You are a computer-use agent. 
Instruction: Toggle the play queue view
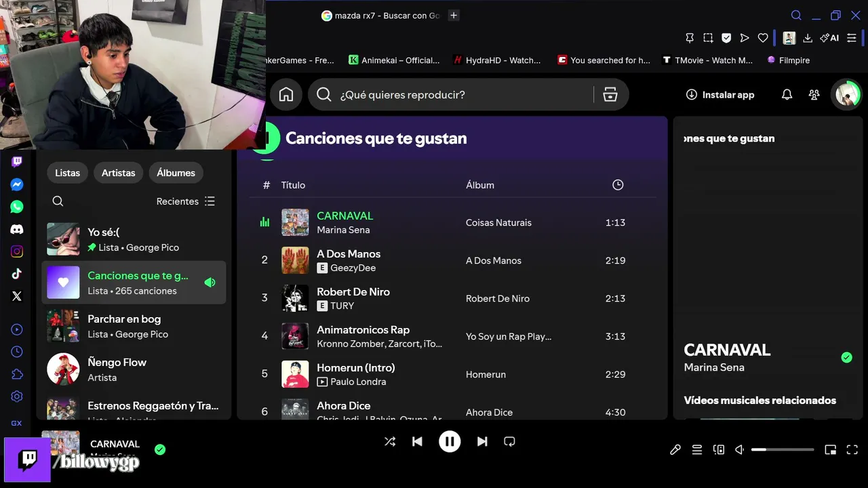point(697,449)
